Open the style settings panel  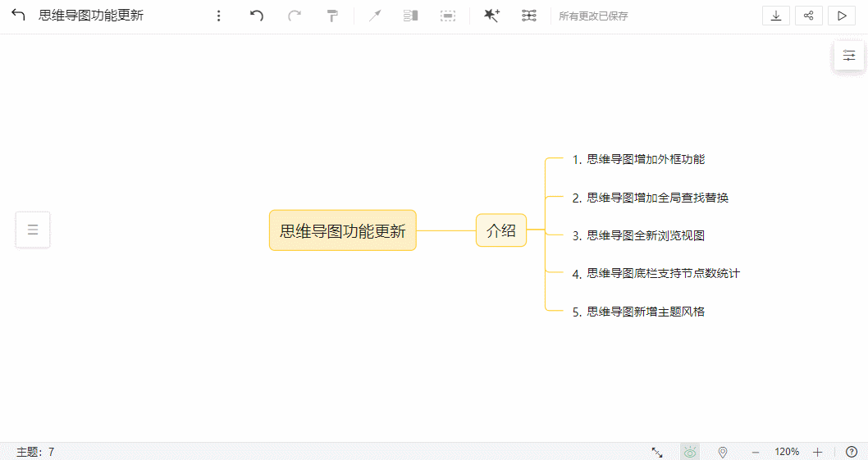click(x=849, y=56)
